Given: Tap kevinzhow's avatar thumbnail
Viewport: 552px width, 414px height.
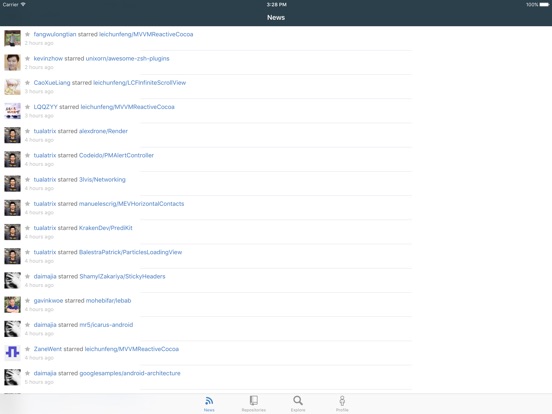Looking at the screenshot, I should tap(12, 63).
